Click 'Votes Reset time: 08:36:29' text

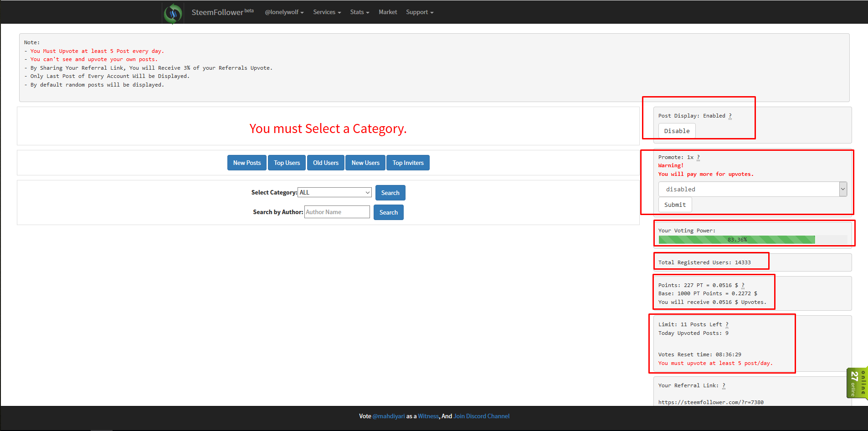point(700,354)
